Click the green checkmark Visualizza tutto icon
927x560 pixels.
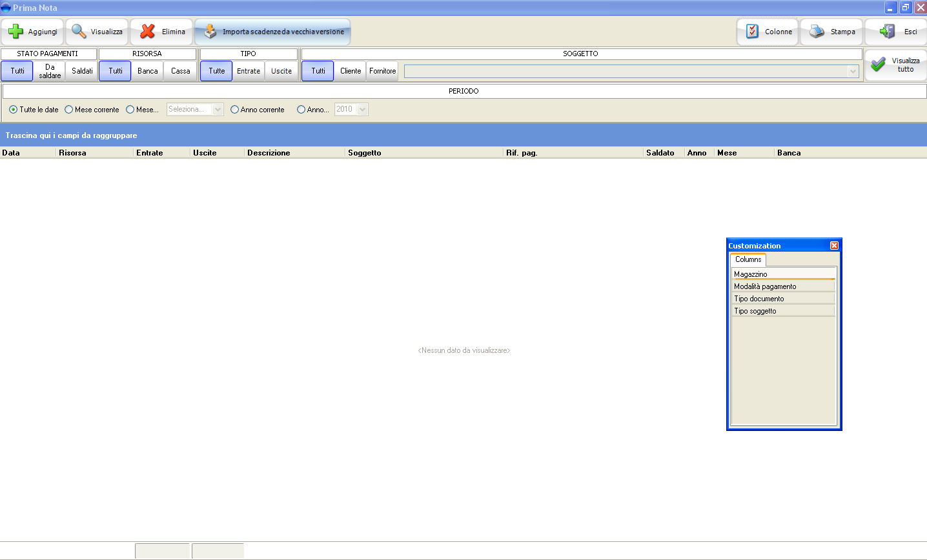pyautogui.click(x=878, y=65)
